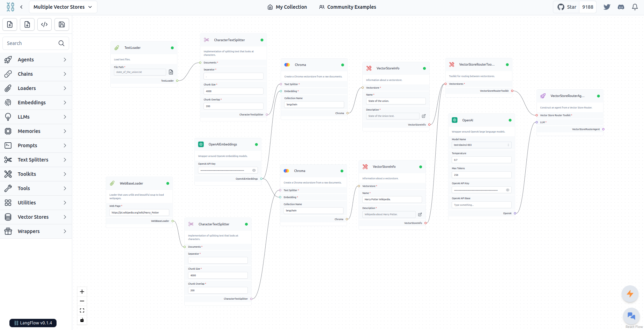Screen dimensions: 644x330
Task: Click the 9188 star count
Action: tap(588, 7)
